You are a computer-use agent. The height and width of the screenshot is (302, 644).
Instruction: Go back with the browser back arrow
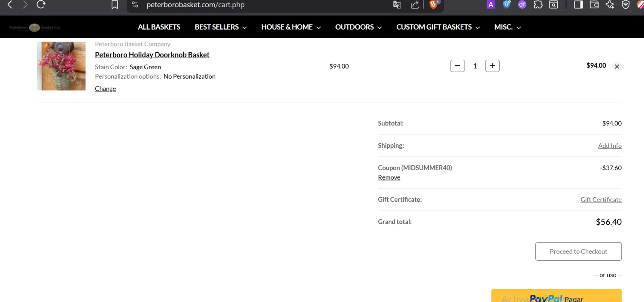tap(10, 5)
